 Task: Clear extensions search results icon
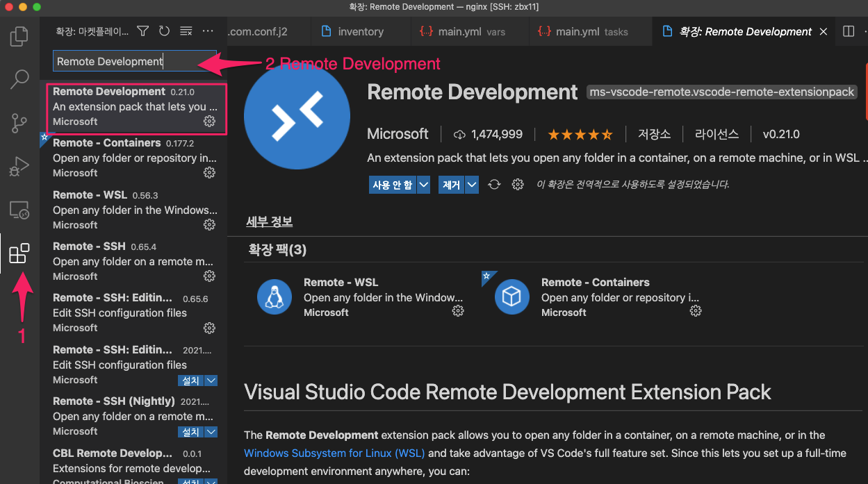pyautogui.click(x=186, y=31)
